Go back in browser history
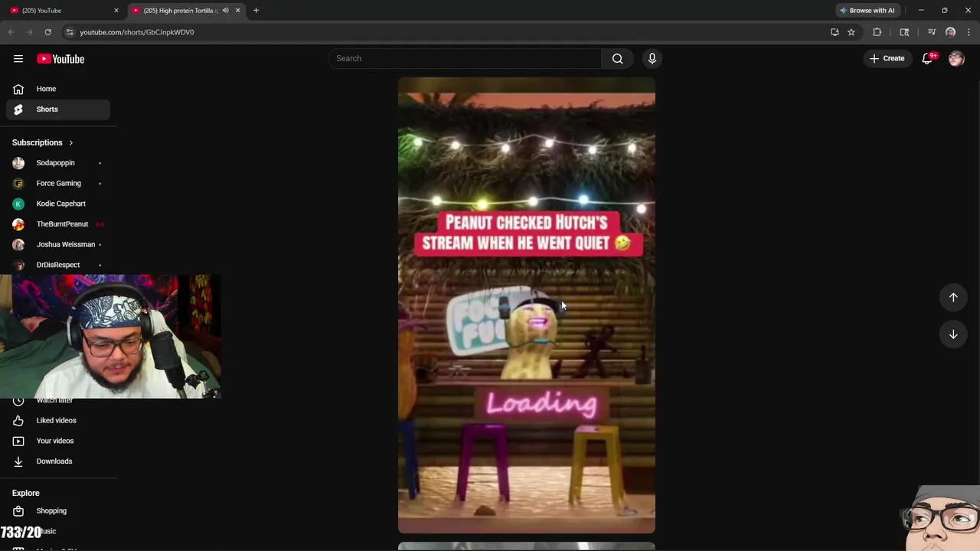 [11, 32]
